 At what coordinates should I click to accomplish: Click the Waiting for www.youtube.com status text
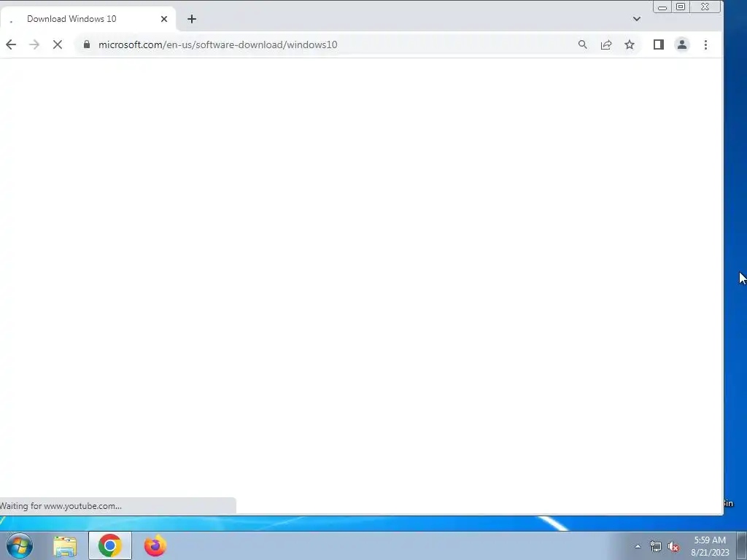61,506
